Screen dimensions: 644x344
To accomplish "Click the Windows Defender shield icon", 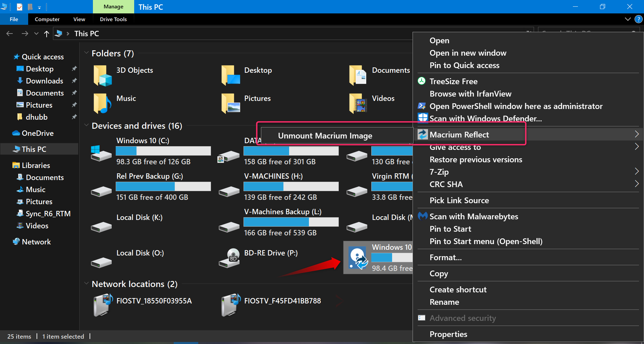I will pyautogui.click(x=423, y=118).
